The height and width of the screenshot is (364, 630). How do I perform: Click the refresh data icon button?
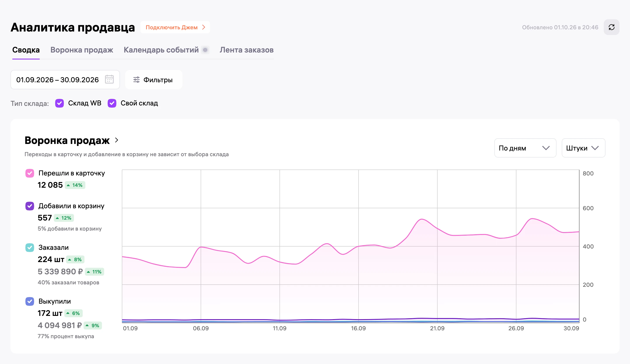611,27
